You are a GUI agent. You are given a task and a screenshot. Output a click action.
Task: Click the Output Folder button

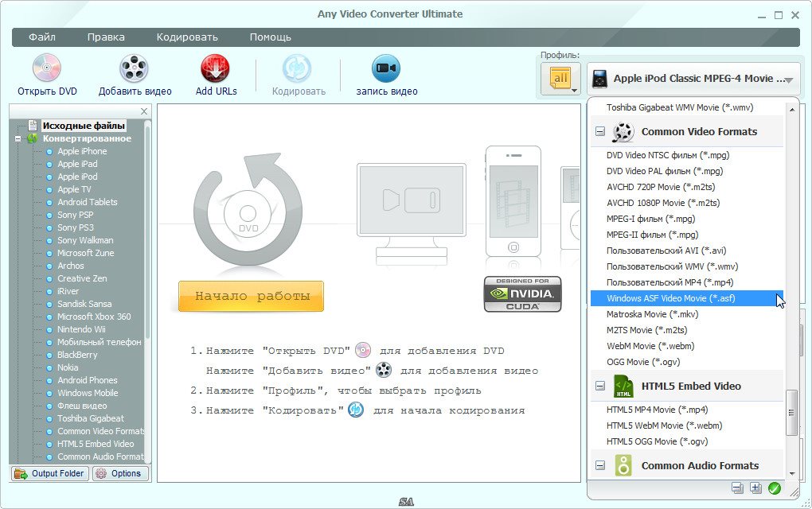49,473
